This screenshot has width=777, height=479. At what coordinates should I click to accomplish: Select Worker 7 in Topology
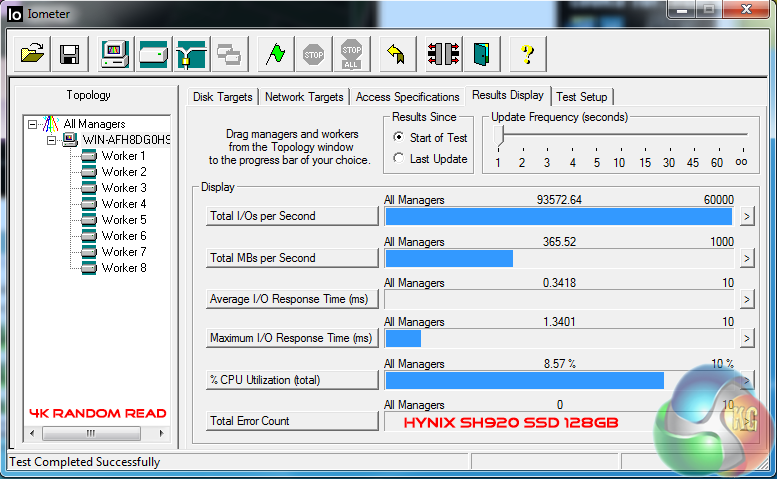pyautogui.click(x=123, y=252)
